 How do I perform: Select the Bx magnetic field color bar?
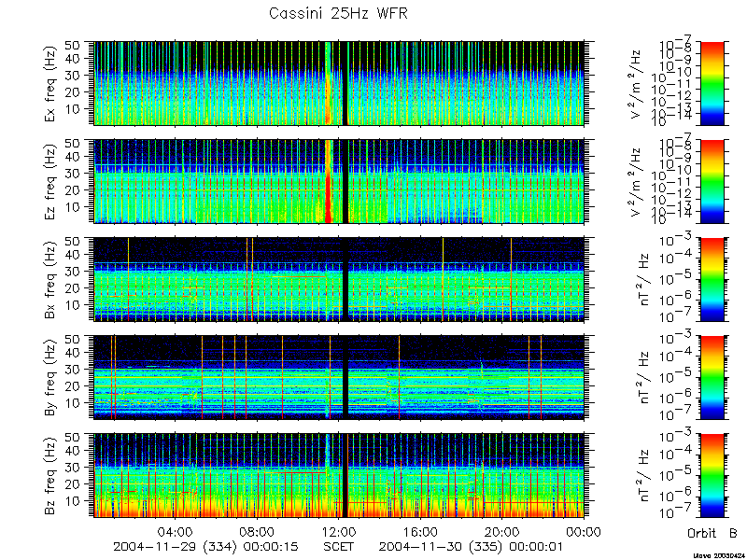pyautogui.click(x=712, y=279)
